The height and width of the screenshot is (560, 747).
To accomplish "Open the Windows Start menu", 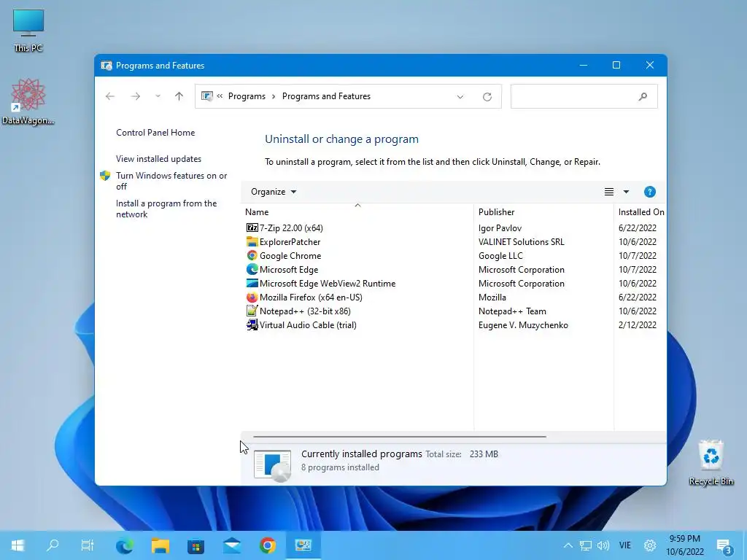I will point(18,545).
